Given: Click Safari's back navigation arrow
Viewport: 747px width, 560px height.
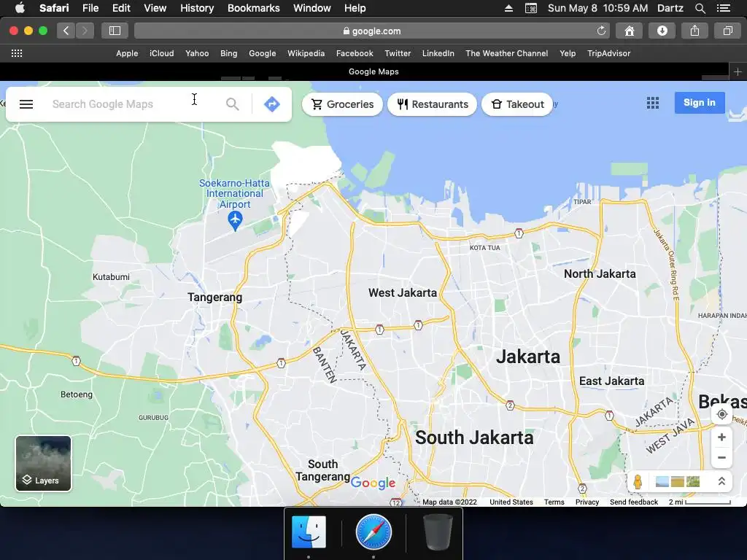Looking at the screenshot, I should [x=66, y=31].
